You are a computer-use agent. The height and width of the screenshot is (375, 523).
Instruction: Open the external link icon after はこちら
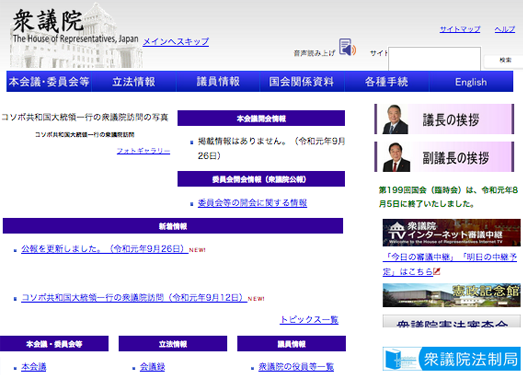[x=437, y=272]
